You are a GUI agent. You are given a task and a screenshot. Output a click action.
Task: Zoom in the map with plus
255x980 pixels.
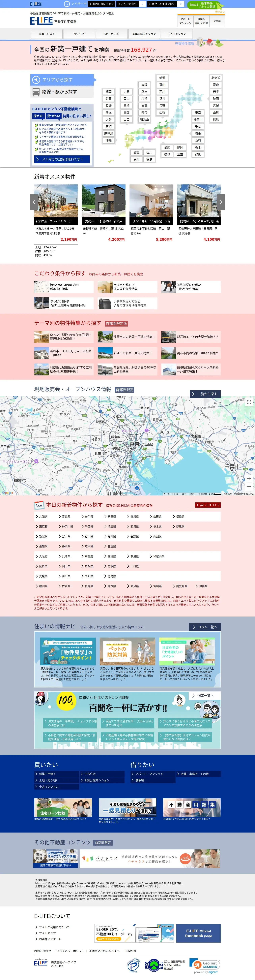[249, 479]
